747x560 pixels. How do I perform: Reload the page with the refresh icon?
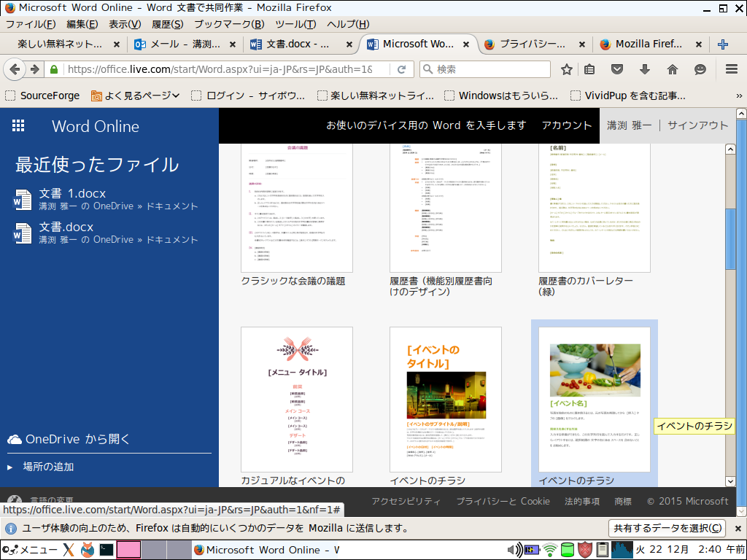pyautogui.click(x=402, y=69)
